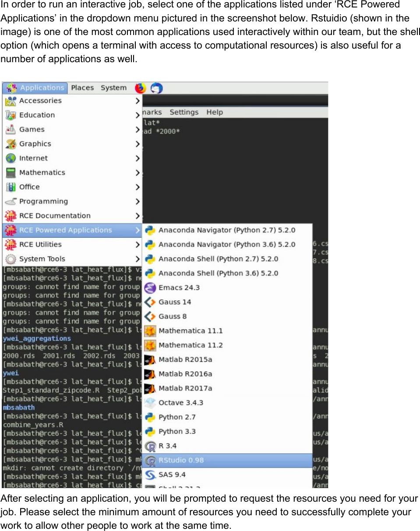Expand the System Tools submenu arrow
The width and height of the screenshot is (420, 531).
pyautogui.click(x=138, y=259)
